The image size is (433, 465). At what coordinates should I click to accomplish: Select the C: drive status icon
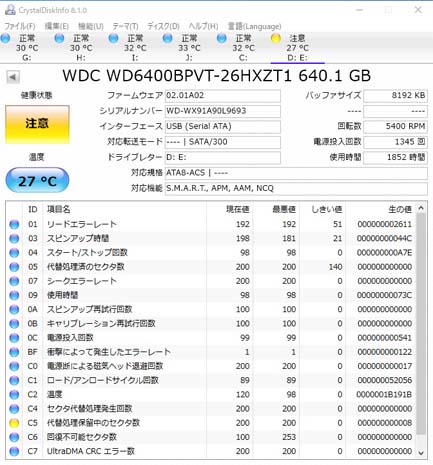pos(222,38)
